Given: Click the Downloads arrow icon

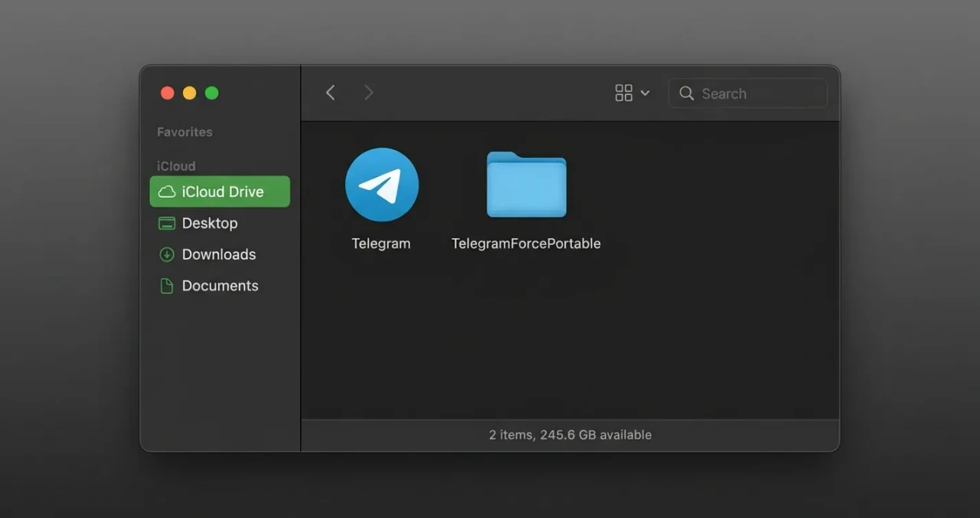Looking at the screenshot, I should tap(166, 254).
